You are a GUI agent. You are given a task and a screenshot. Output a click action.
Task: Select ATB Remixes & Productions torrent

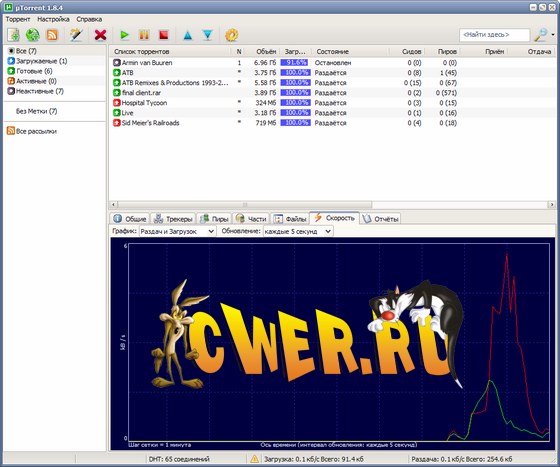(332, 83)
